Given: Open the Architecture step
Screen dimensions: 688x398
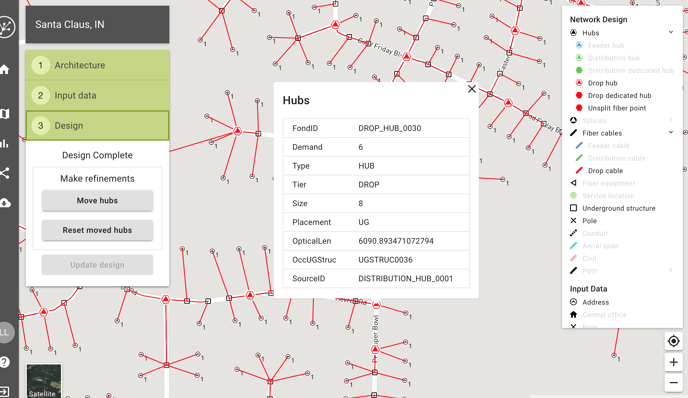Looking at the screenshot, I should click(97, 65).
